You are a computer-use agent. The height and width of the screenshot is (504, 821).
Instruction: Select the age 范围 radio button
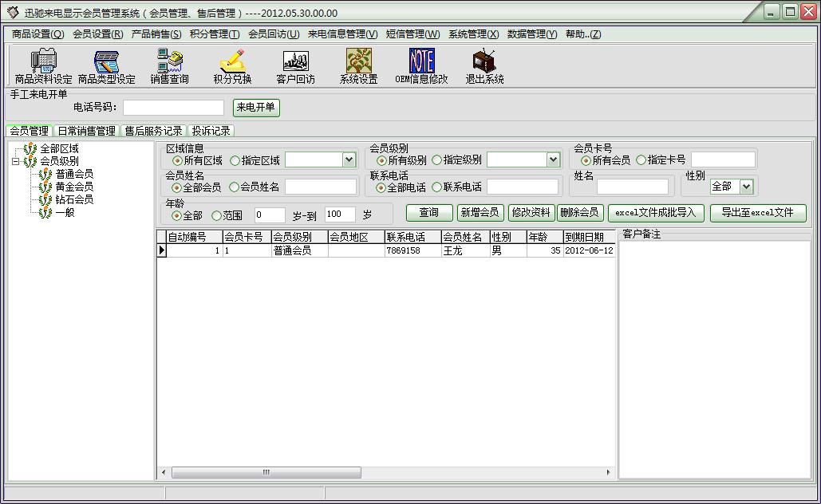pos(216,215)
